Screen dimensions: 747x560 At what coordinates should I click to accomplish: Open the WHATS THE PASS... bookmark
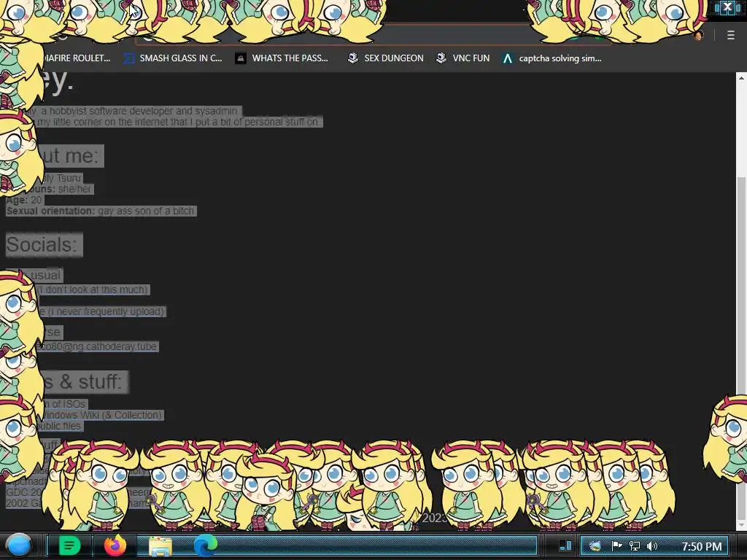coord(282,58)
